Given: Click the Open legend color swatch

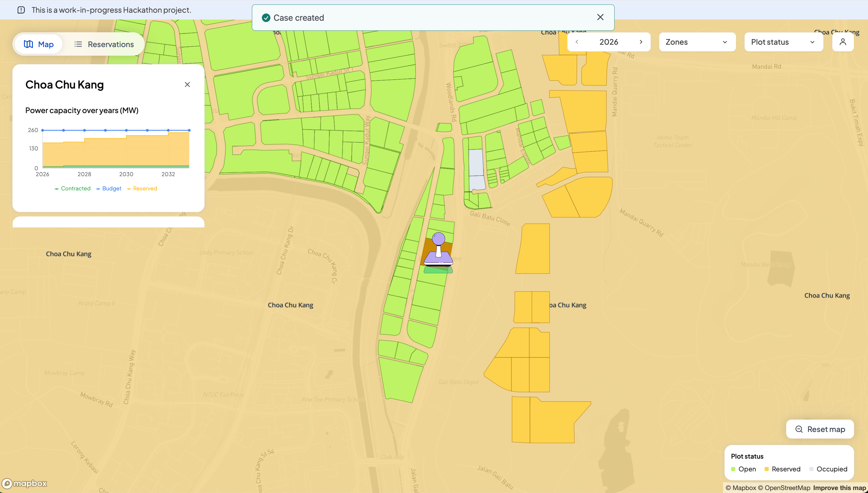Looking at the screenshot, I should coord(733,469).
